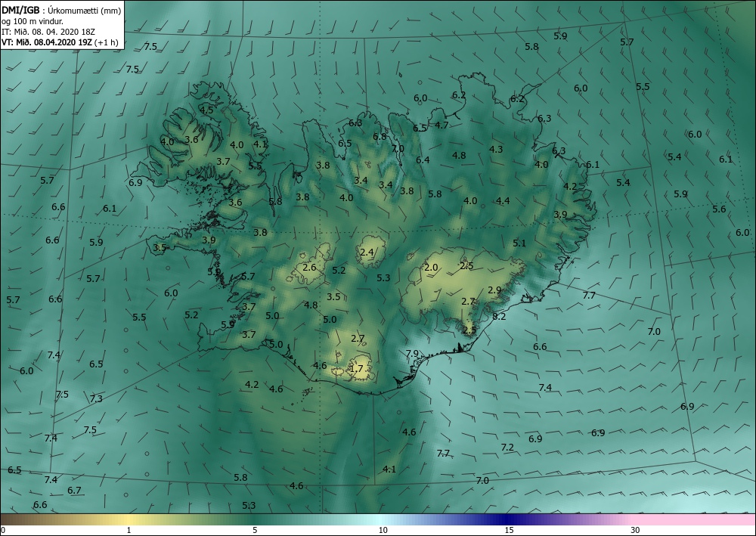Click the 2.9 value on the large glacier
The width and height of the screenshot is (756, 536).
pyautogui.click(x=494, y=290)
